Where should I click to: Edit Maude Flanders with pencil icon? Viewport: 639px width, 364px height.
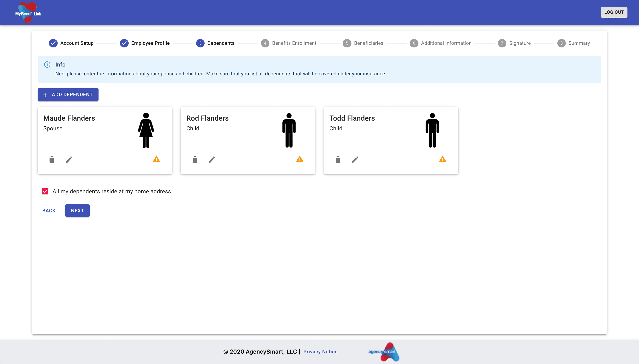coord(69,160)
